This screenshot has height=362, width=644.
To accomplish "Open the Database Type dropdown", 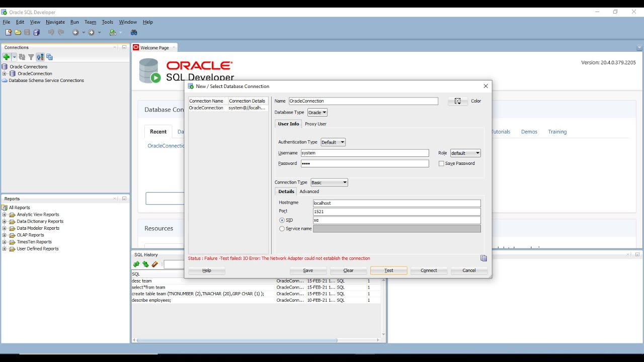I will (x=317, y=113).
